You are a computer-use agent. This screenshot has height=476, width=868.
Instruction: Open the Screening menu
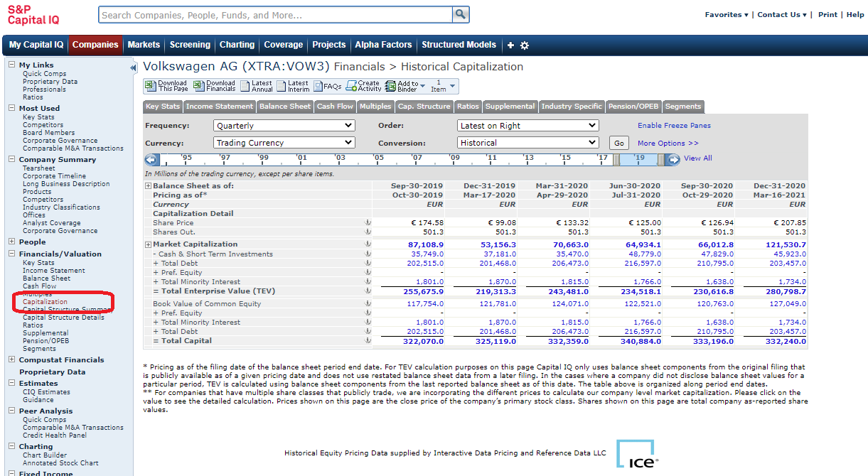(x=190, y=45)
